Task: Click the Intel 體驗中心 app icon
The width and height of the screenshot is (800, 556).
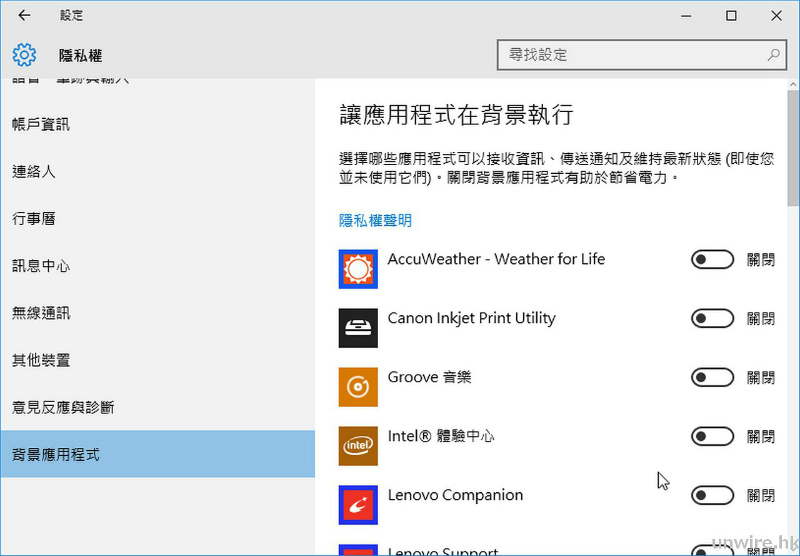Action: (358, 446)
